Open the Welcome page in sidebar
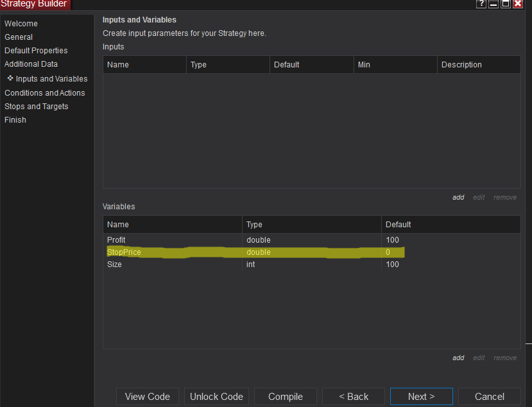Viewport: 532px width, 407px height. tap(21, 24)
